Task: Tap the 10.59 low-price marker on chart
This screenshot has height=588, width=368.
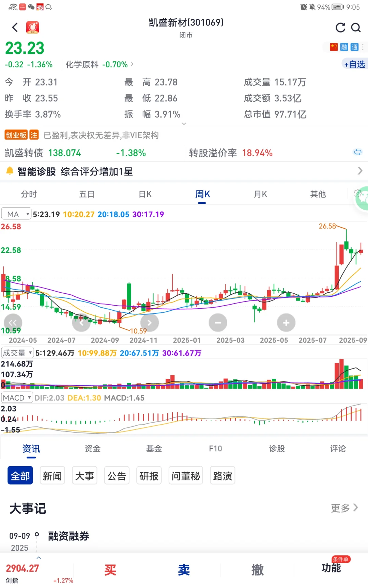Action: pos(138,331)
